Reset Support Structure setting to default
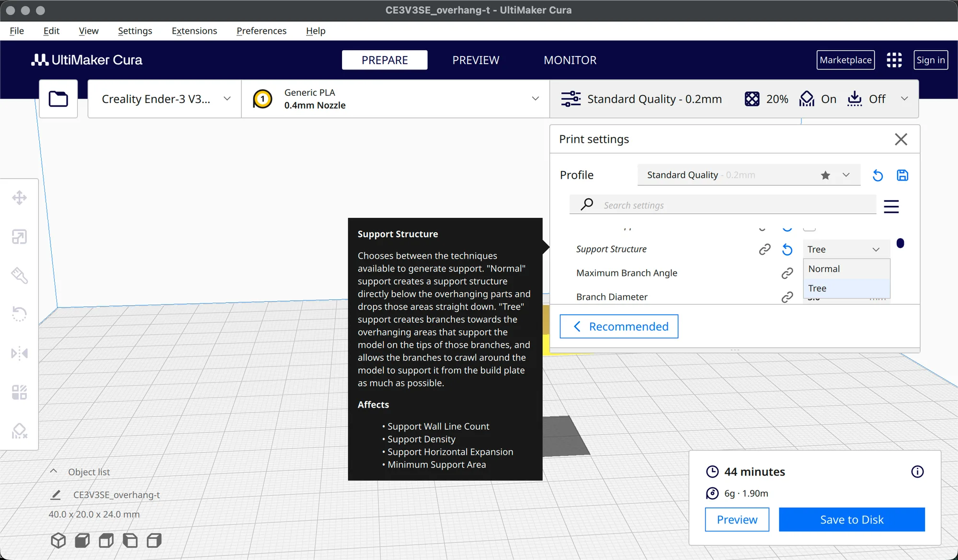 tap(787, 250)
